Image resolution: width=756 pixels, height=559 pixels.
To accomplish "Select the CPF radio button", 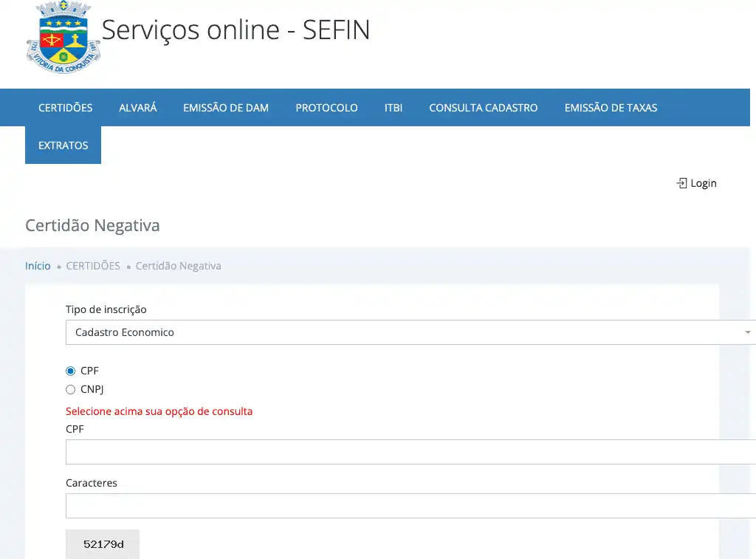I will [71, 371].
